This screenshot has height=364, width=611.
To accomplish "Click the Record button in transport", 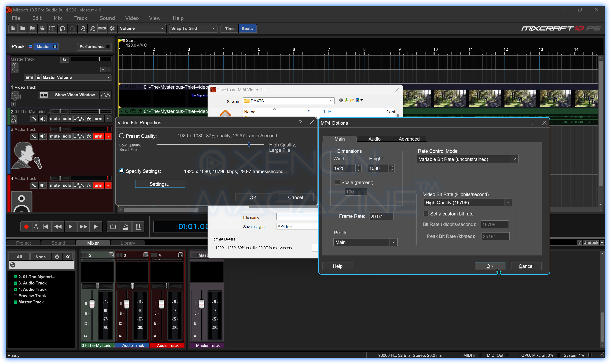I will pos(26,227).
